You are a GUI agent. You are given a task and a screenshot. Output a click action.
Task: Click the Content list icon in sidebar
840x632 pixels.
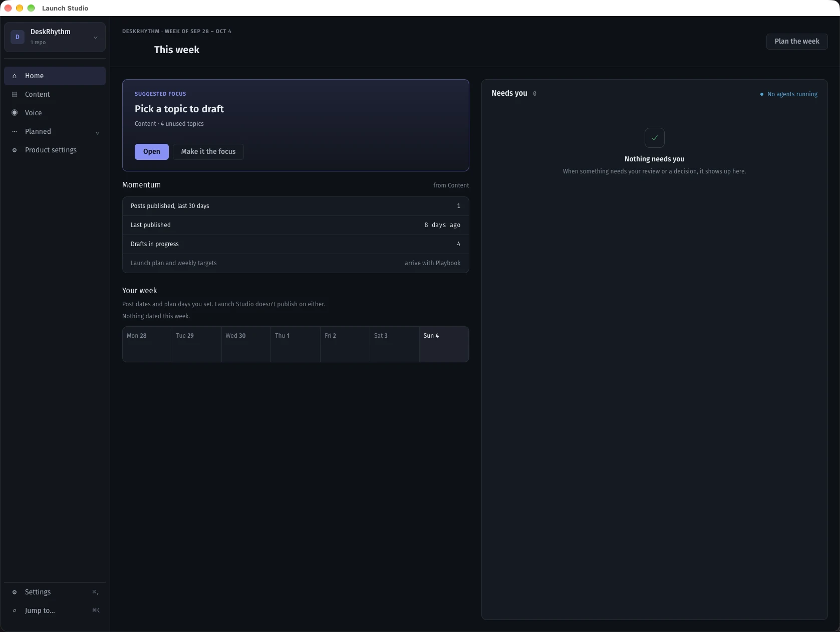point(15,95)
